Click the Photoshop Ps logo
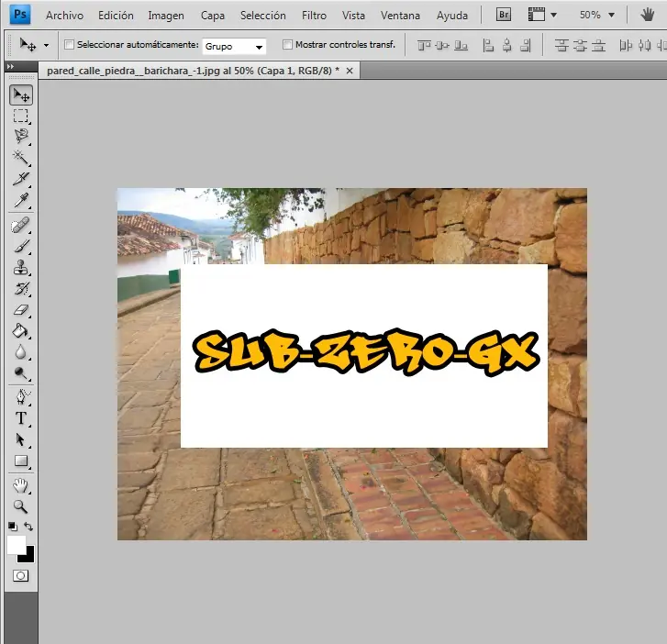The image size is (667, 644). (20, 14)
